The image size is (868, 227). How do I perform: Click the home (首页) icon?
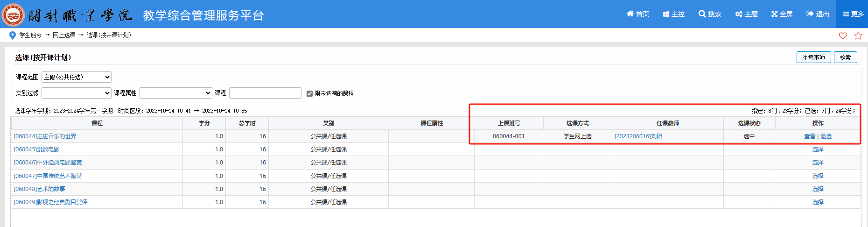coord(630,14)
